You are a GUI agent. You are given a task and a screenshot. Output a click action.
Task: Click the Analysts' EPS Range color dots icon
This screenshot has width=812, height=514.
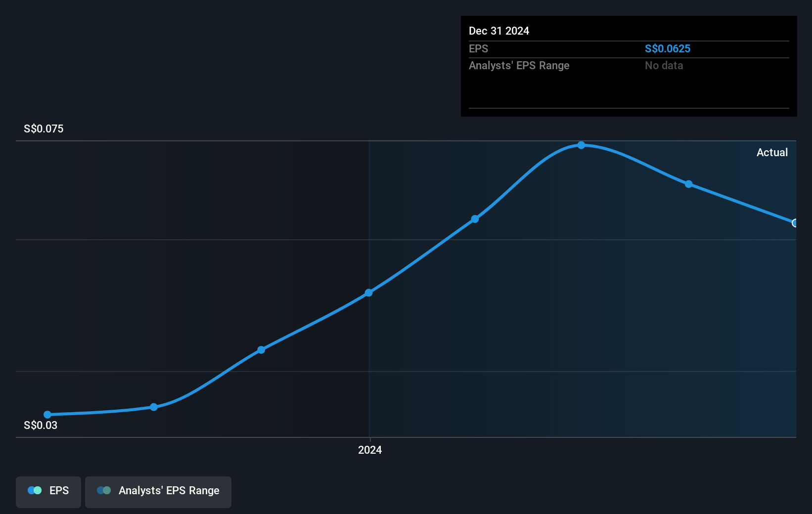tap(104, 490)
